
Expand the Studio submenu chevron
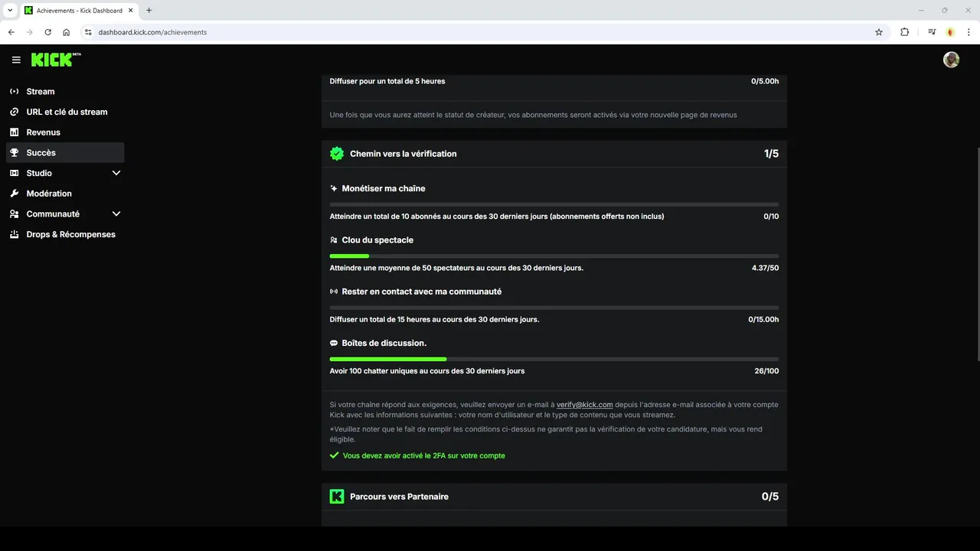click(116, 173)
